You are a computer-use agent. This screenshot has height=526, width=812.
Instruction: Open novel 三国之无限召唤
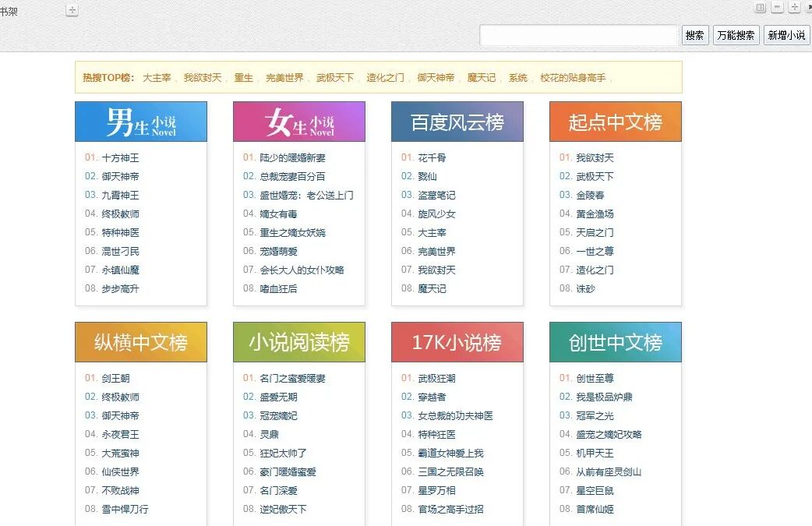[450, 471]
